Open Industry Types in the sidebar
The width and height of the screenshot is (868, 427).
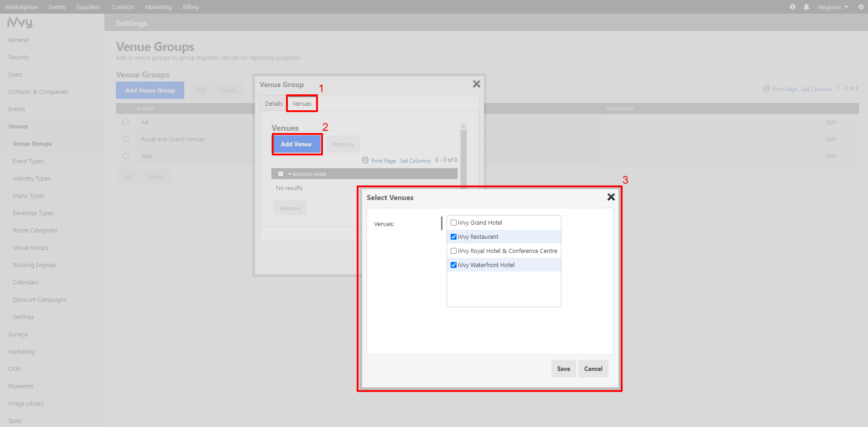31,178
